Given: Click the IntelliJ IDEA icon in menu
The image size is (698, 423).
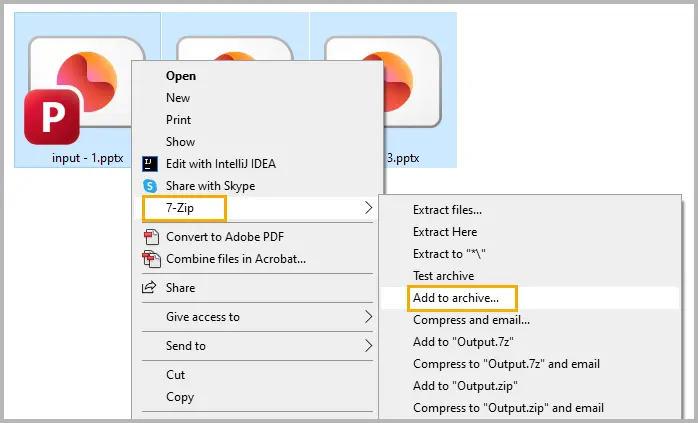Looking at the screenshot, I should coord(150,164).
